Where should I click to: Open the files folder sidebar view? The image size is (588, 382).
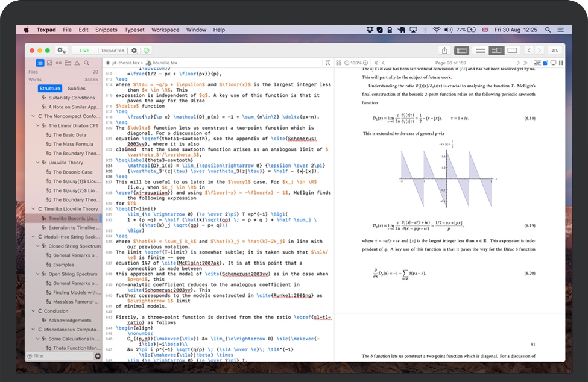click(68, 63)
